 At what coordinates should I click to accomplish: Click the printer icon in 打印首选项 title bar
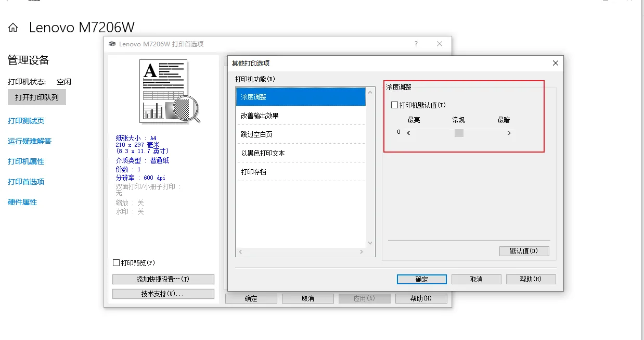tap(112, 44)
